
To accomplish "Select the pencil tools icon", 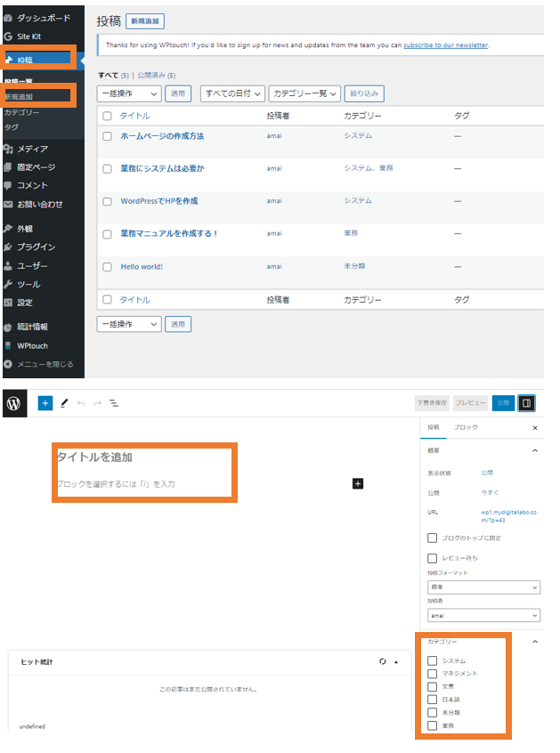I will [64, 403].
